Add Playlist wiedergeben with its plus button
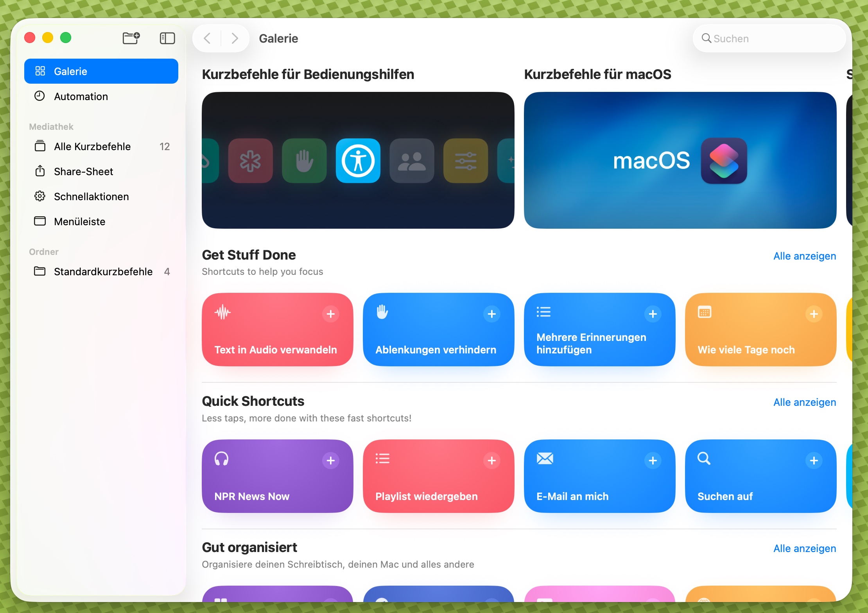Image resolution: width=868 pixels, height=613 pixels. [492, 461]
